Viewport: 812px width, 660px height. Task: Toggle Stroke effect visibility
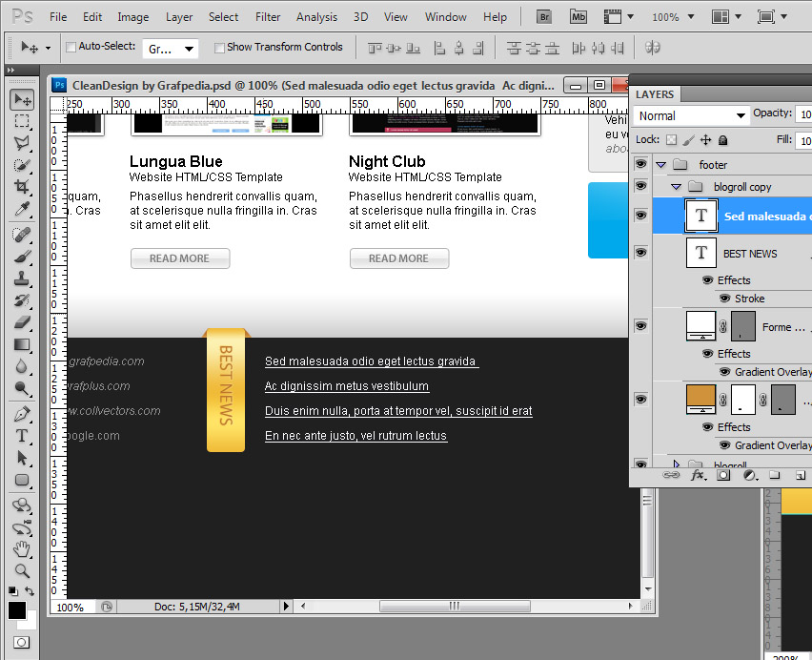click(x=725, y=299)
